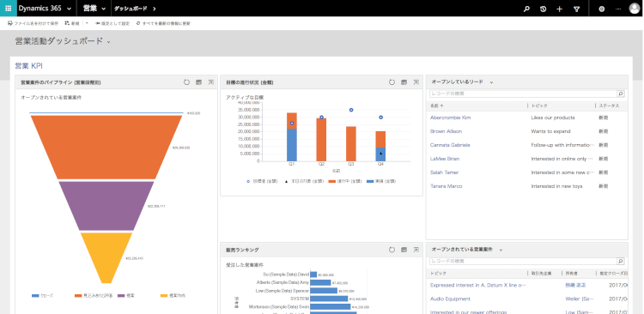Refresh the 販売ランキング chart
The height and width of the screenshot is (314, 644).
pyautogui.click(x=392, y=250)
